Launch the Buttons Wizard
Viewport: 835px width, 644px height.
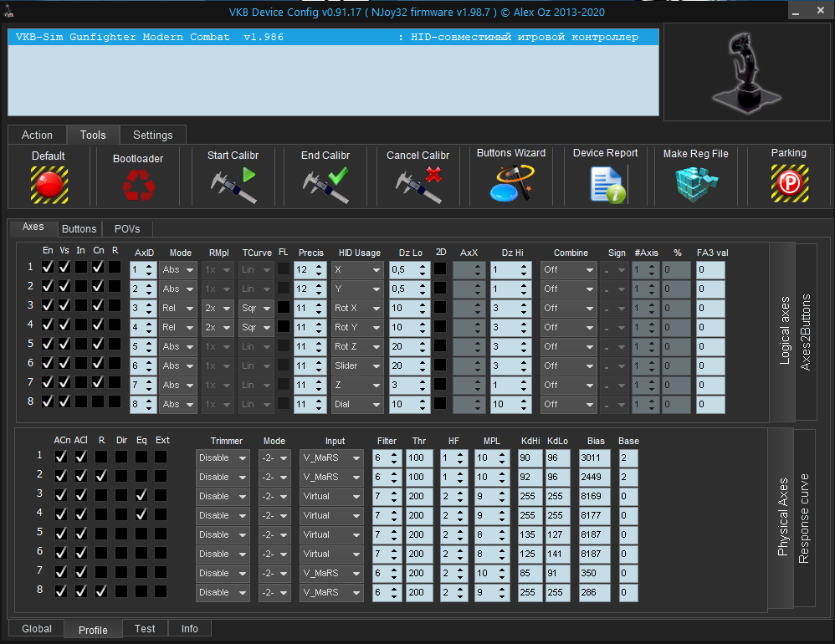click(x=511, y=183)
